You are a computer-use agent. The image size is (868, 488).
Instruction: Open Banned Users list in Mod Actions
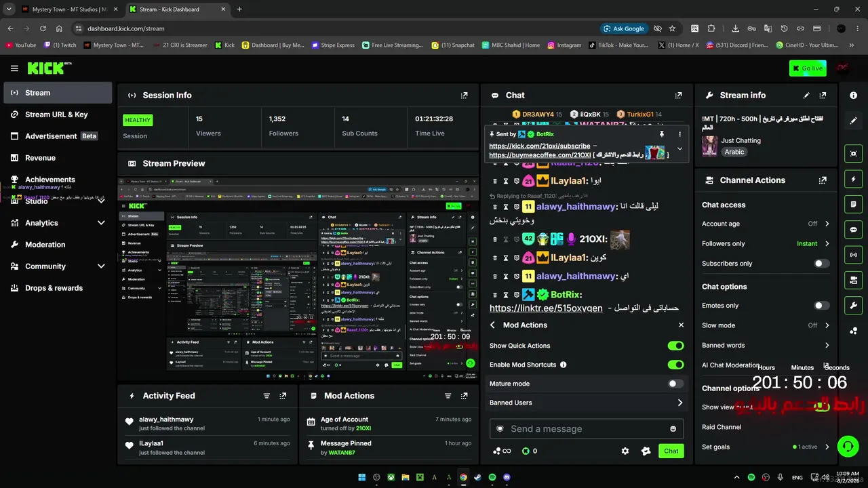point(587,403)
